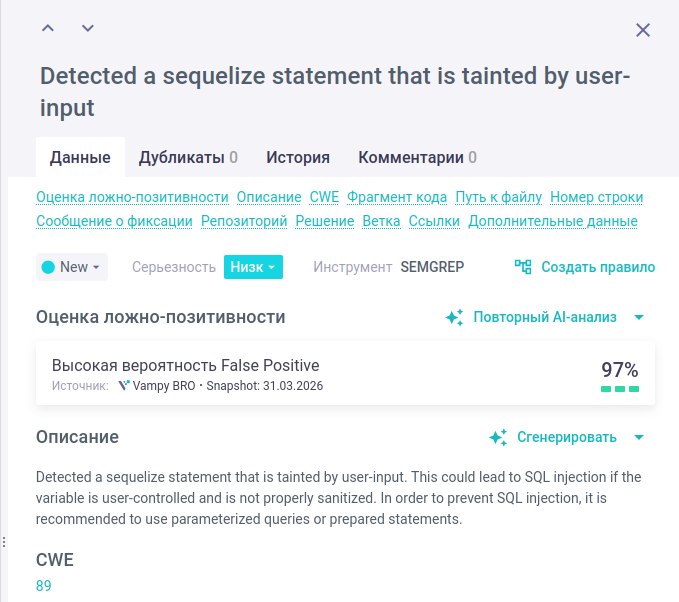Open the Комментарии tab
Viewport: 679px width, 602px height.
[x=417, y=157]
